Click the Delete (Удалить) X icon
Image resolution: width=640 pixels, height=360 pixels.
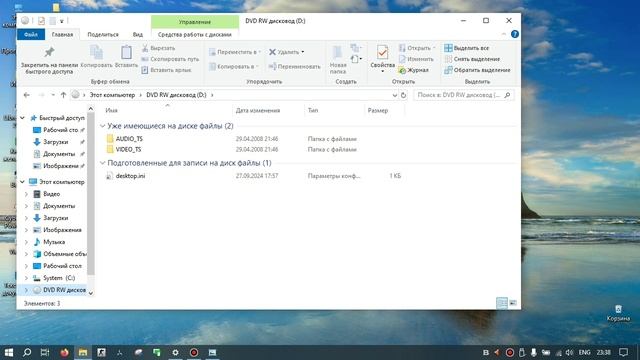[x=272, y=52]
